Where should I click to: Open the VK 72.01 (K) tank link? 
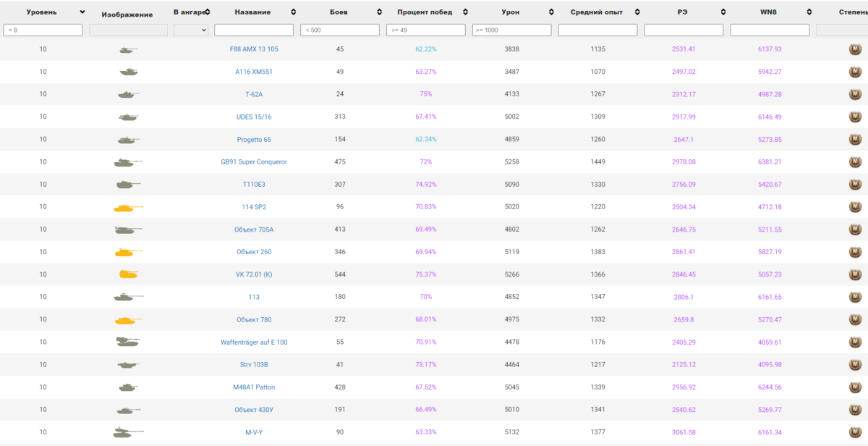coord(254,274)
